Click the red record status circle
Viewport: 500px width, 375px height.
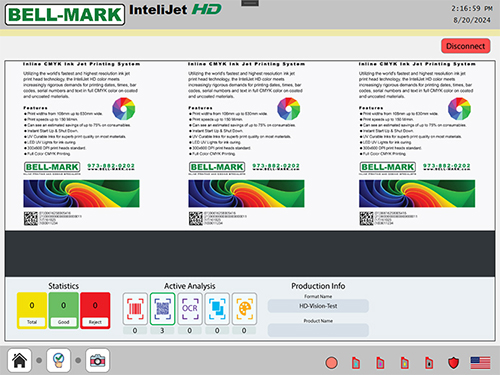331,363
